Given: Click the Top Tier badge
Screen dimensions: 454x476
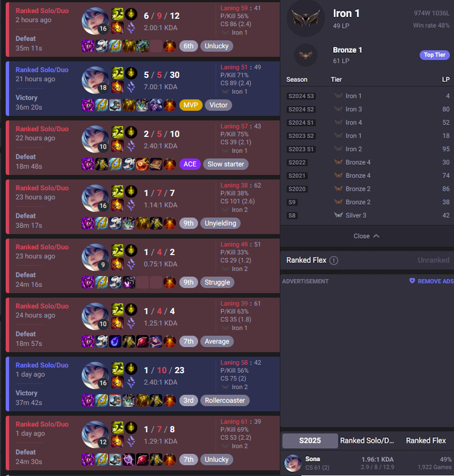Looking at the screenshot, I should pyautogui.click(x=435, y=55).
